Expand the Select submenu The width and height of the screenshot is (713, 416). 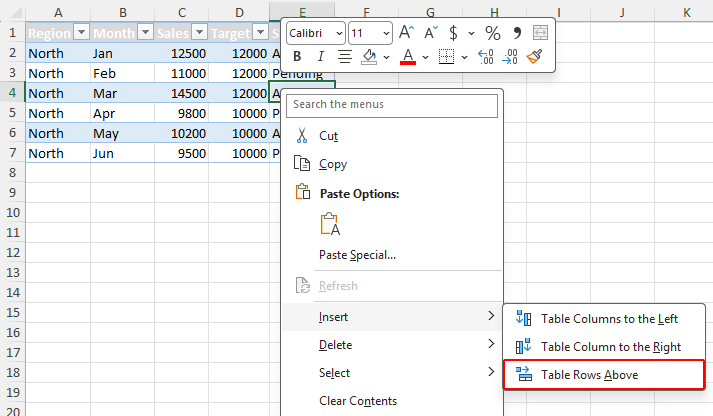tap(392, 373)
